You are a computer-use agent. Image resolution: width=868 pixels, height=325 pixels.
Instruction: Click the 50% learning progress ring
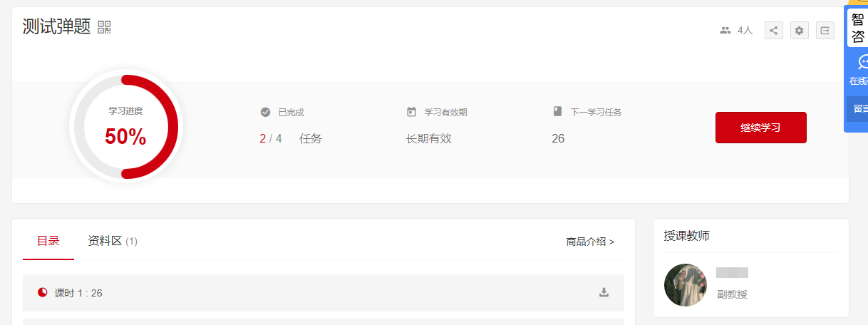pyautogui.click(x=125, y=126)
